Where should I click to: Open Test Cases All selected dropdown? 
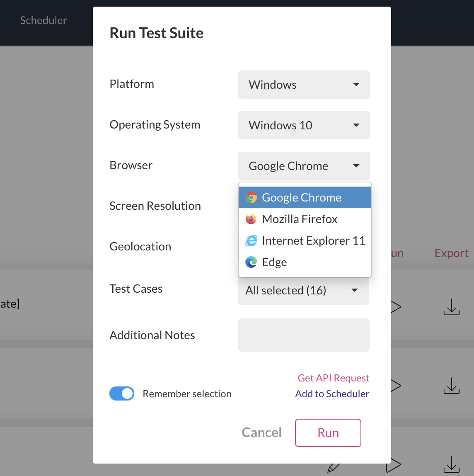tap(303, 291)
